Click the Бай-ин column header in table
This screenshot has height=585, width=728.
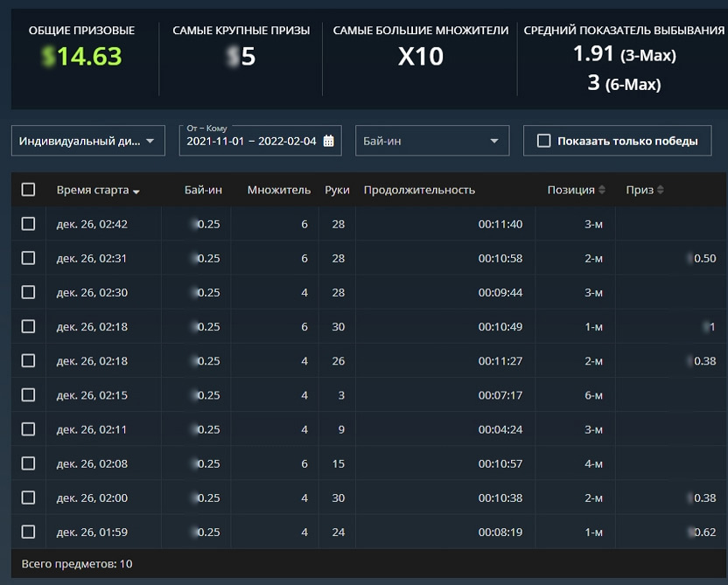pos(203,190)
